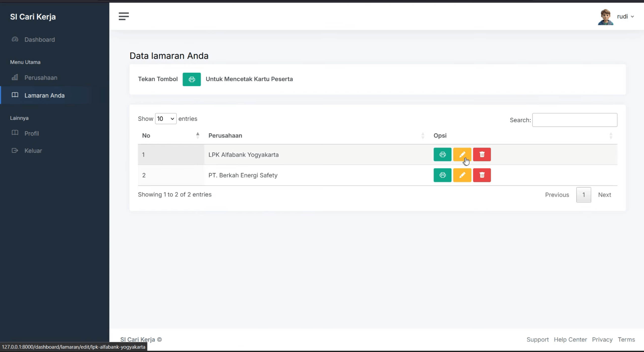This screenshot has width=644, height=352.
Task: Open the Profil sidebar item
Action: [32, 133]
